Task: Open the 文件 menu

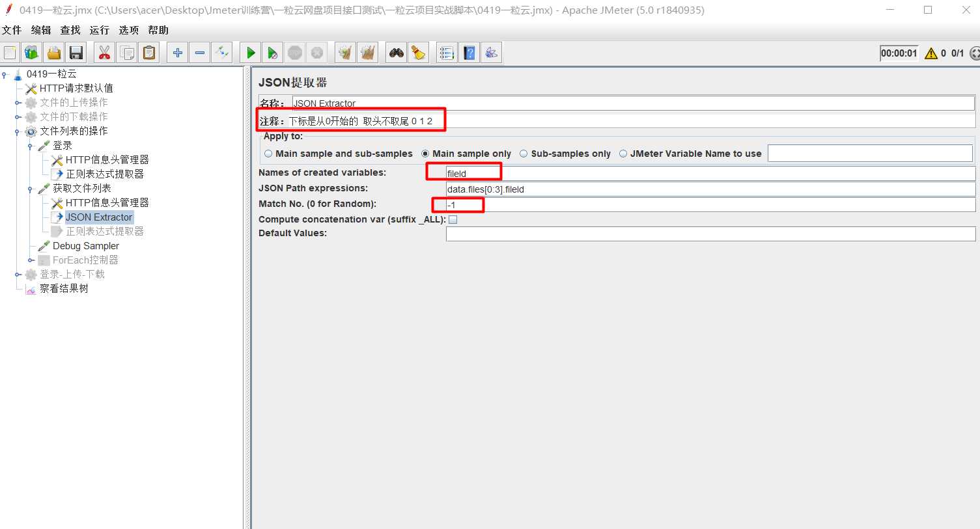Action: pos(12,30)
